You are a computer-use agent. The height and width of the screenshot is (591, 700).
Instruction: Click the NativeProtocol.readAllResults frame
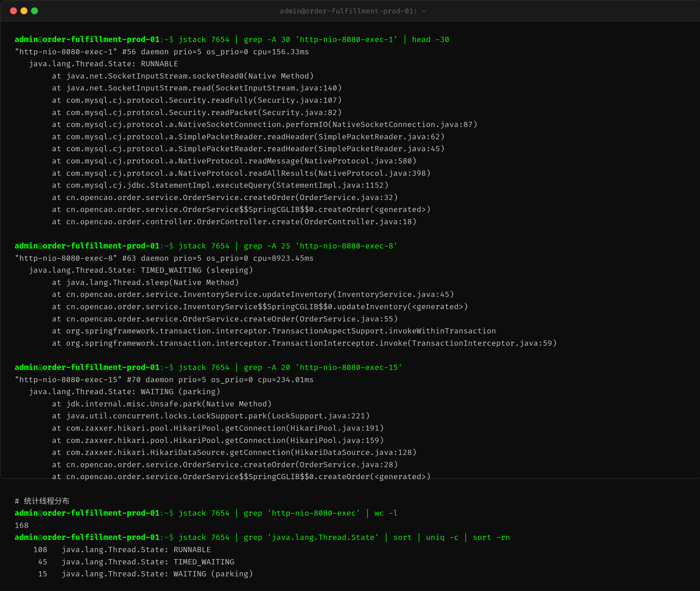(241, 173)
